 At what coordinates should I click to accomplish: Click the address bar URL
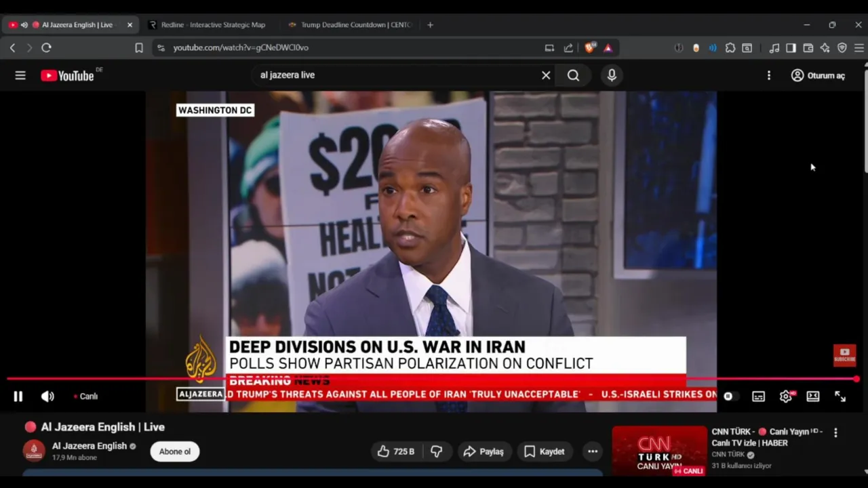241,47
